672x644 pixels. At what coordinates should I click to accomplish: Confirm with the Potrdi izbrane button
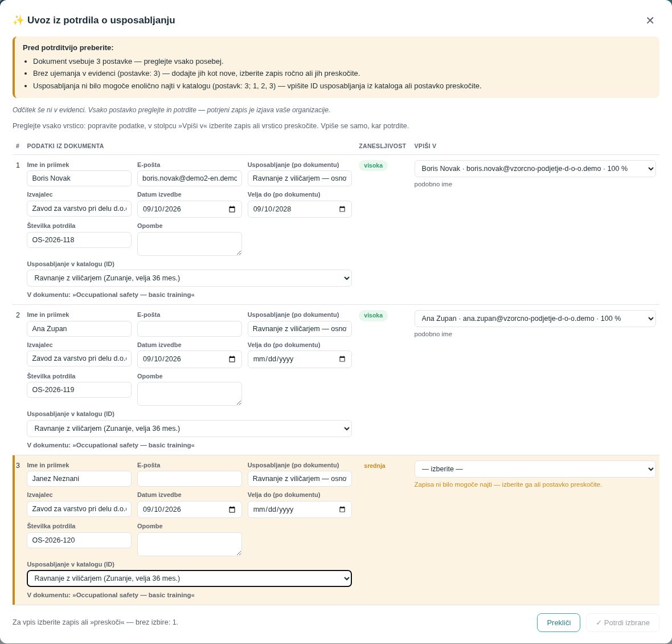click(622, 622)
